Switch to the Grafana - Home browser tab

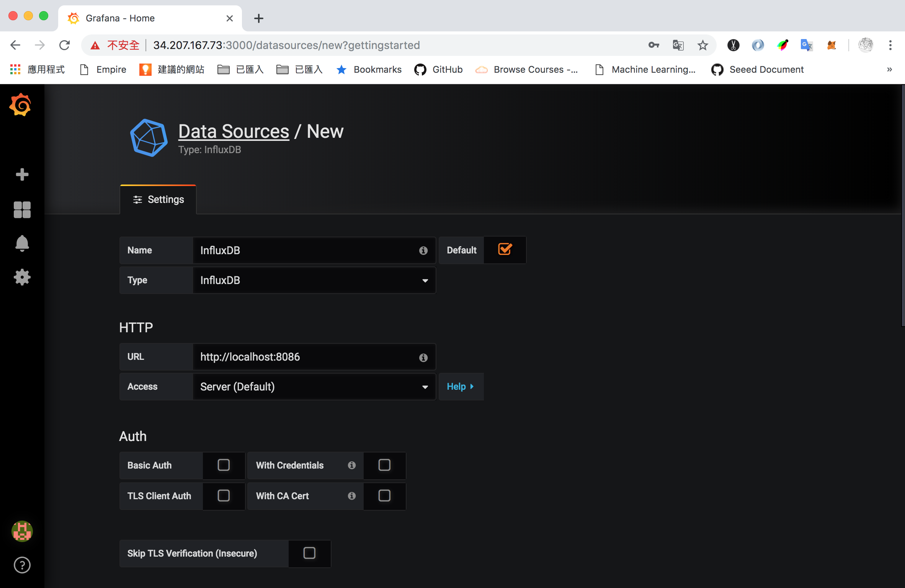pyautogui.click(x=150, y=18)
